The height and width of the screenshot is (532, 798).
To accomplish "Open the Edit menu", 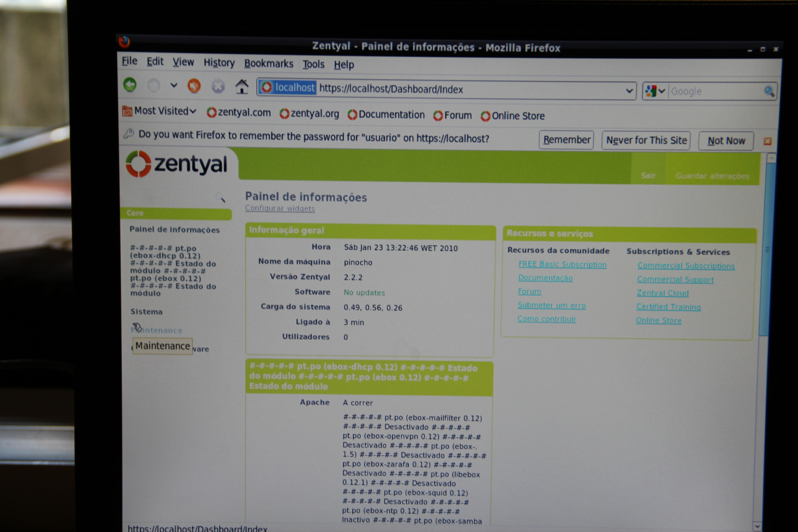I will [x=155, y=62].
